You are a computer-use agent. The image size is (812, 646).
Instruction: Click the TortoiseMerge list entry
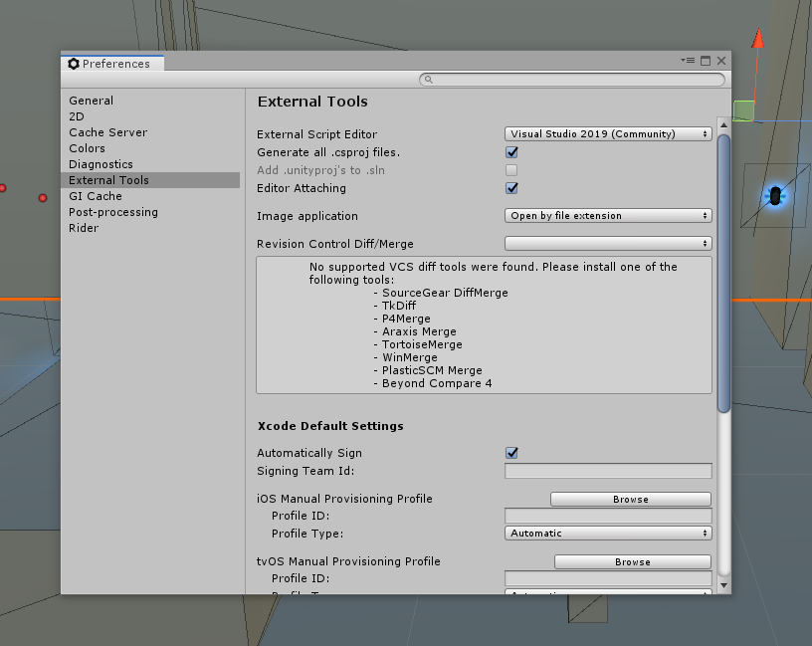[x=422, y=344]
